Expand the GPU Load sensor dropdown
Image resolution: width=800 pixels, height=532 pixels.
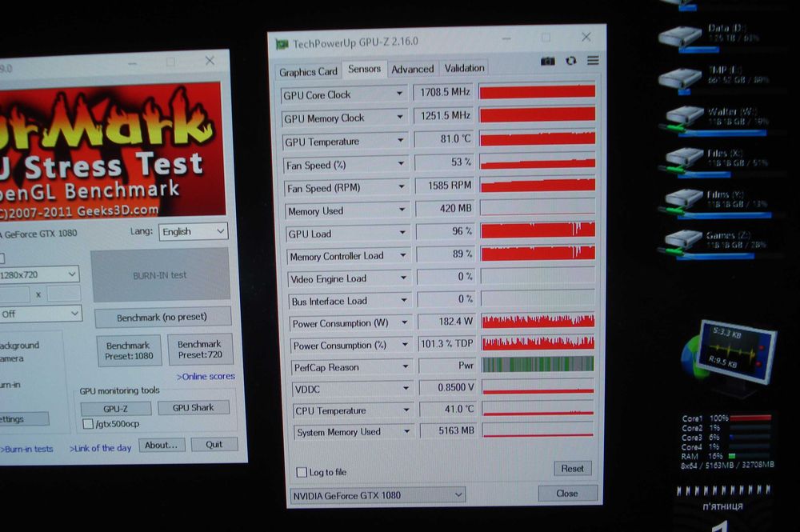pyautogui.click(x=402, y=233)
